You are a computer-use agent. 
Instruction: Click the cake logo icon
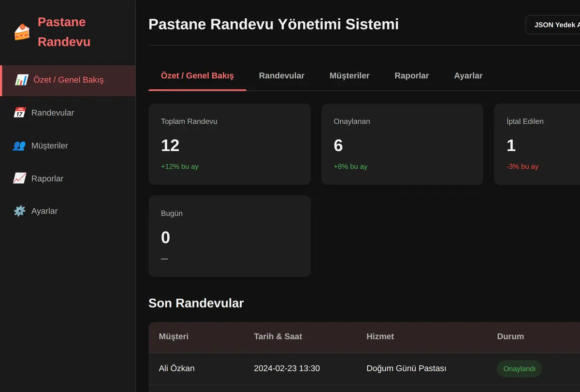tap(22, 32)
